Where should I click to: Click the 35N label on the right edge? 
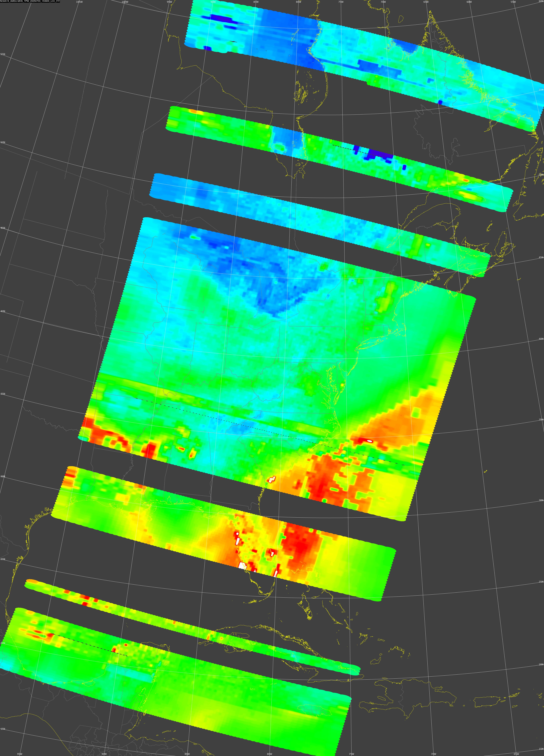point(541,420)
